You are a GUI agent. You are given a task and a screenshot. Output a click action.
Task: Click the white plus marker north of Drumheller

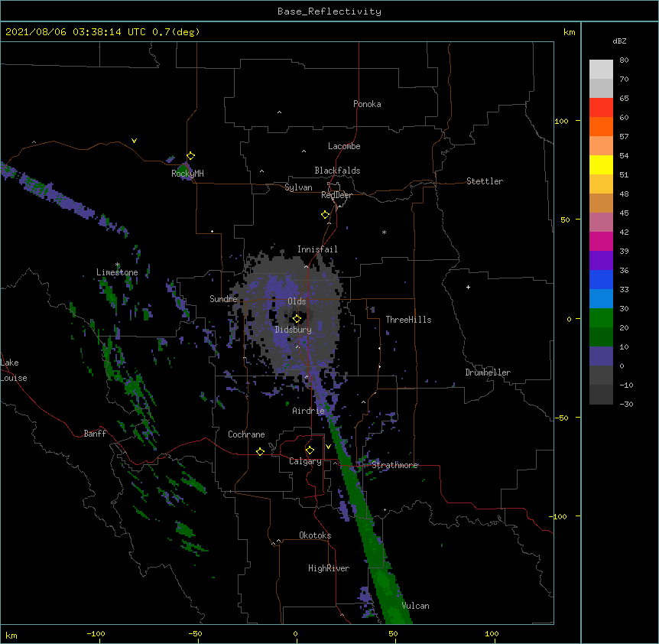[468, 287]
